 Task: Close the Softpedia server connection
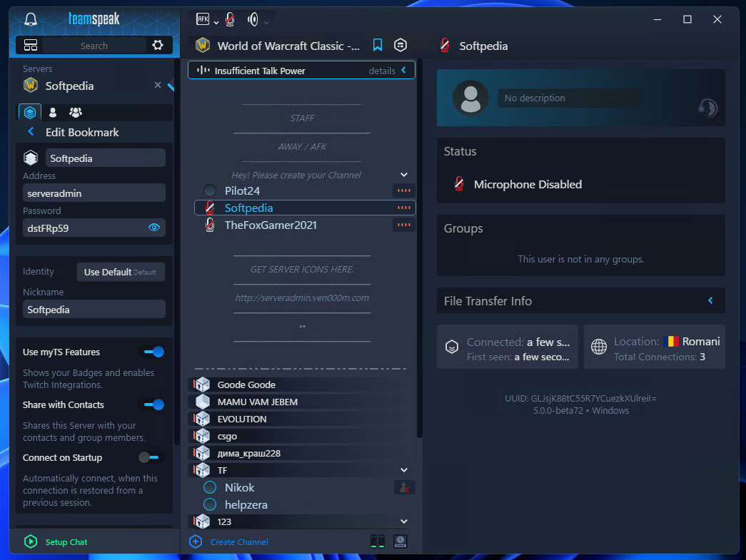click(x=158, y=85)
